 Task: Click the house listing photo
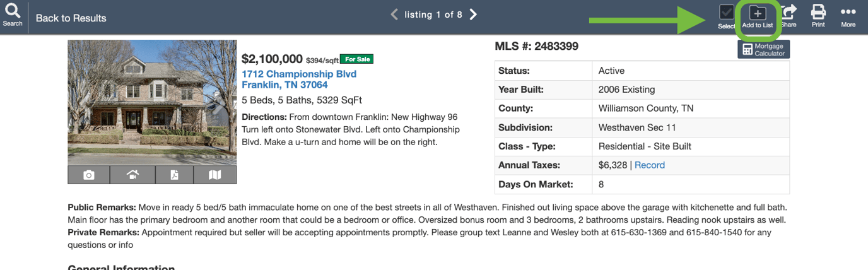click(152, 102)
